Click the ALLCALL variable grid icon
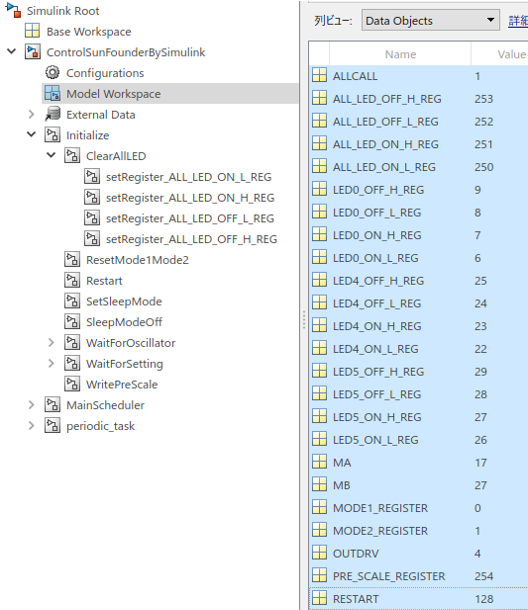Image resolution: width=528 pixels, height=610 pixels. click(319, 75)
